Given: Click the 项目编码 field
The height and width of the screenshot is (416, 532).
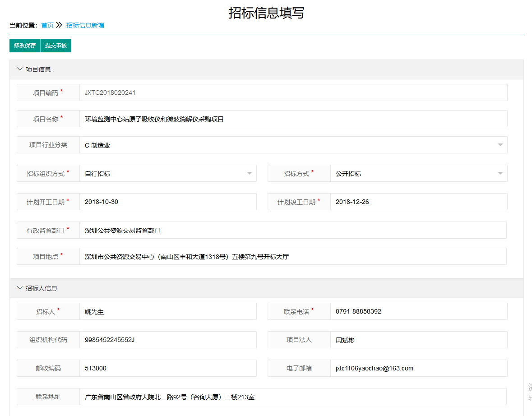Looking at the screenshot, I should 293,92.
